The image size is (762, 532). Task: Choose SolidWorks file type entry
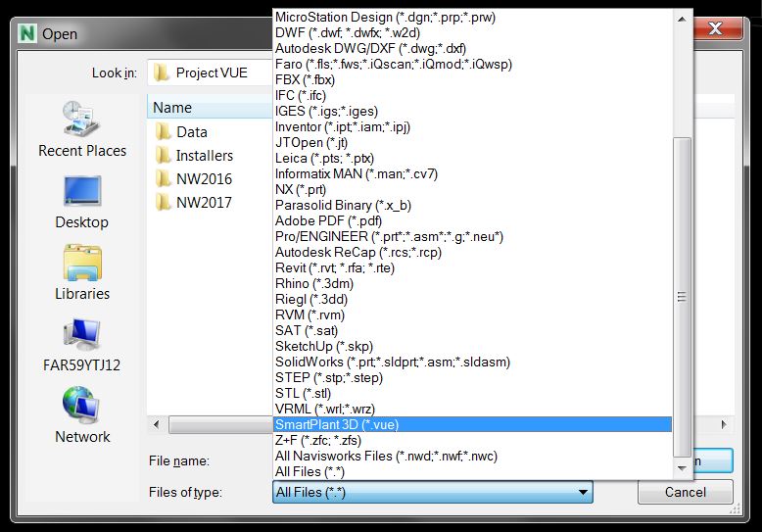[472, 362]
